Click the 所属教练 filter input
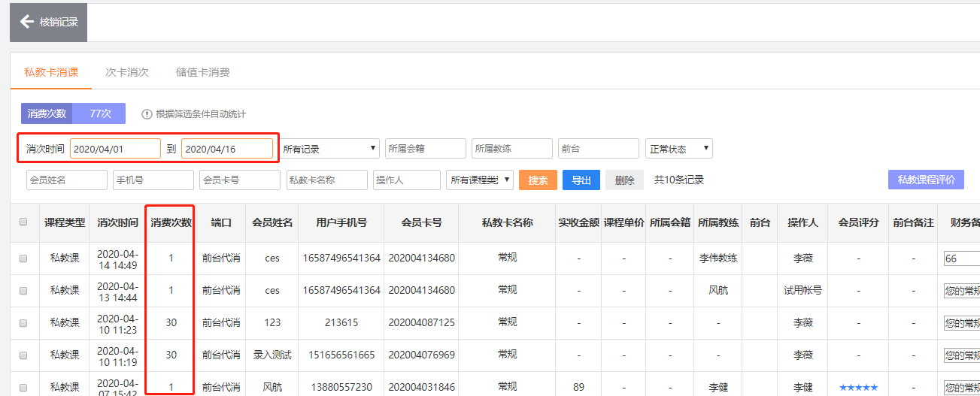This screenshot has width=980, height=396. [x=512, y=149]
